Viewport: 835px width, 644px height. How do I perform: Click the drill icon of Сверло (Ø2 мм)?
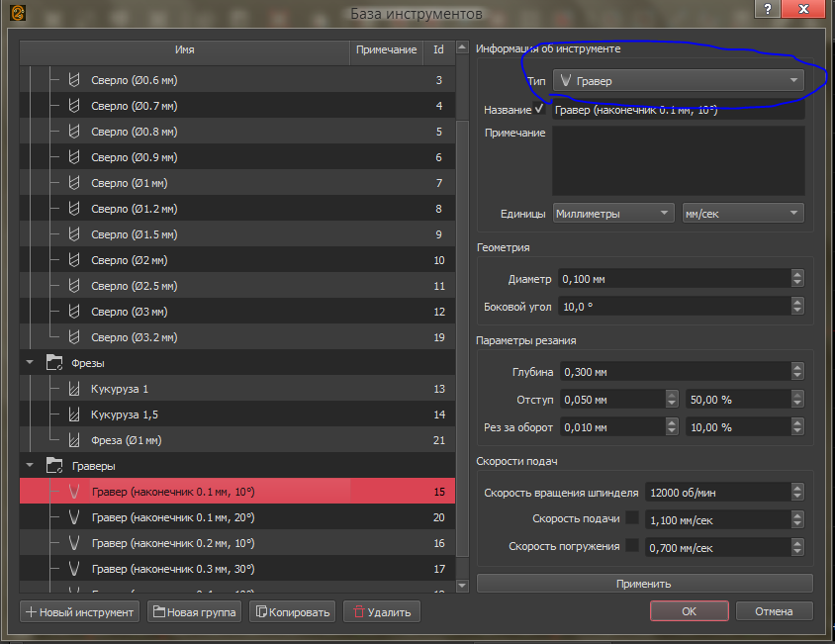click(74, 260)
